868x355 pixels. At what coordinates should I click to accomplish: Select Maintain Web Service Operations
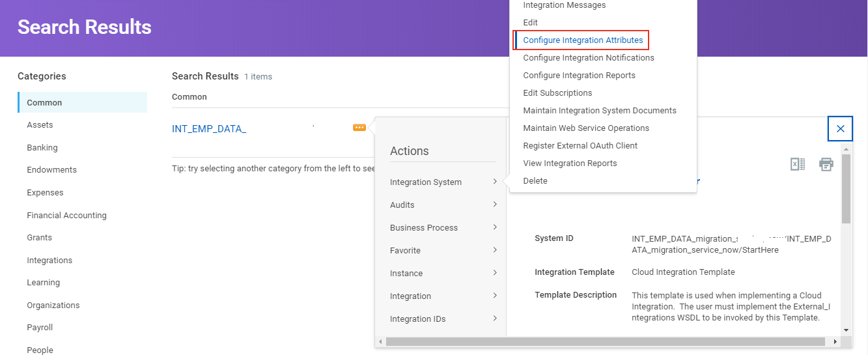(x=586, y=128)
